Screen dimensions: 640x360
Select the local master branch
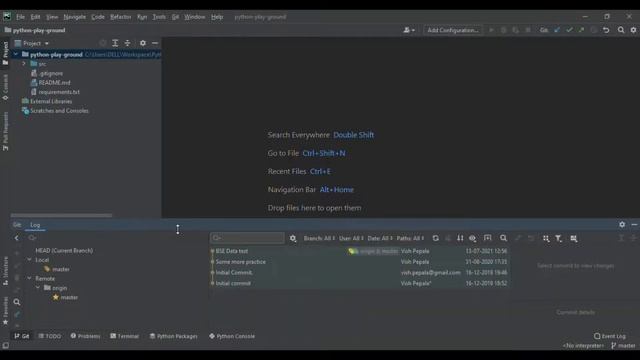click(x=60, y=269)
